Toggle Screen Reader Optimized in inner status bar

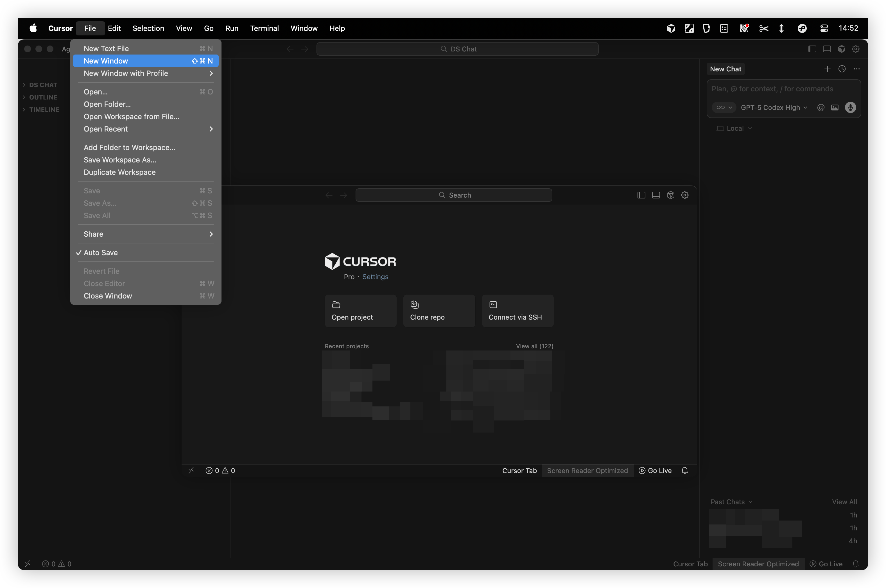click(587, 471)
